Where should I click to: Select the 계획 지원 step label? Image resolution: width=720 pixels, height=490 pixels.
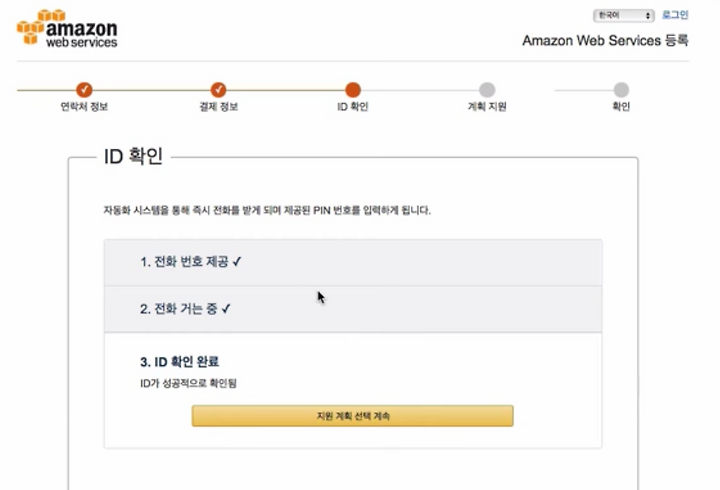pos(487,107)
